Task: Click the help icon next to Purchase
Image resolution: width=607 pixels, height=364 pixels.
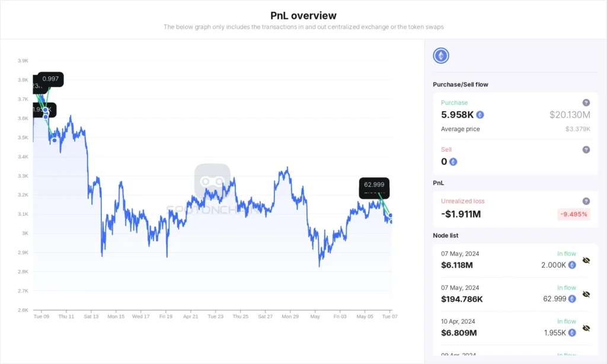Action: (586, 103)
